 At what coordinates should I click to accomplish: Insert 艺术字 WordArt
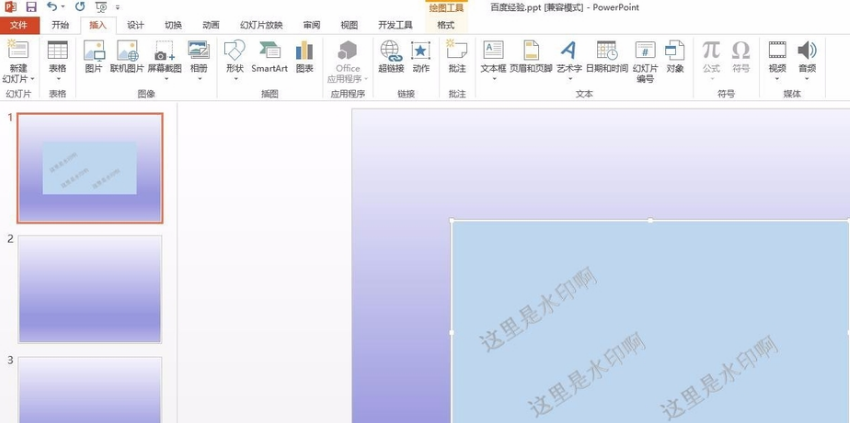pyautogui.click(x=568, y=50)
